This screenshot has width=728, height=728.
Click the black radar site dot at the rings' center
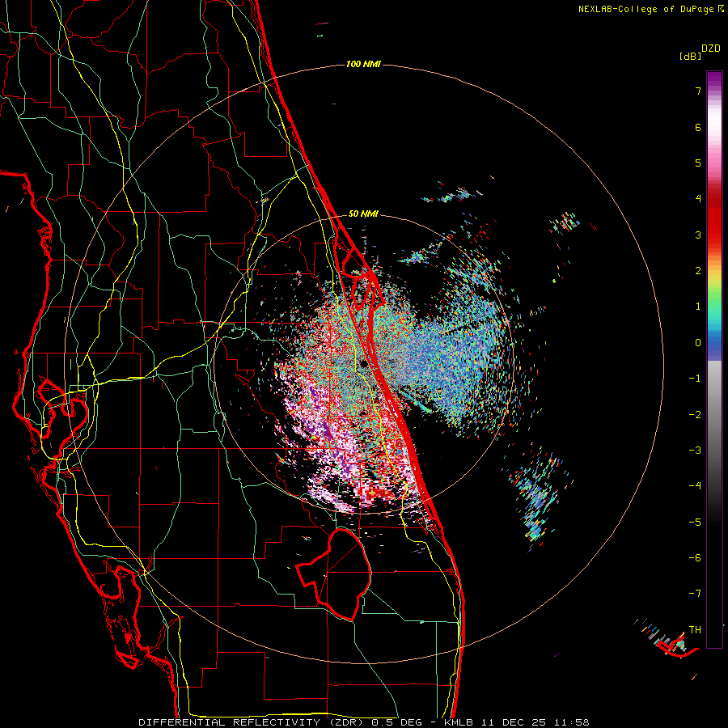point(363,363)
